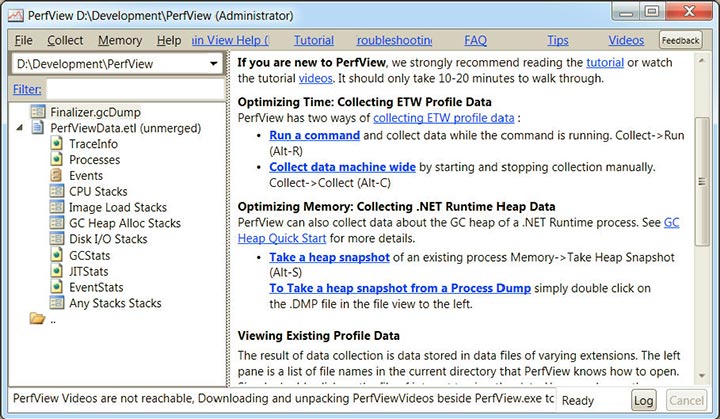Click the PerfViewData.etl file icon
Screen dimensions: 720x419
coord(38,127)
